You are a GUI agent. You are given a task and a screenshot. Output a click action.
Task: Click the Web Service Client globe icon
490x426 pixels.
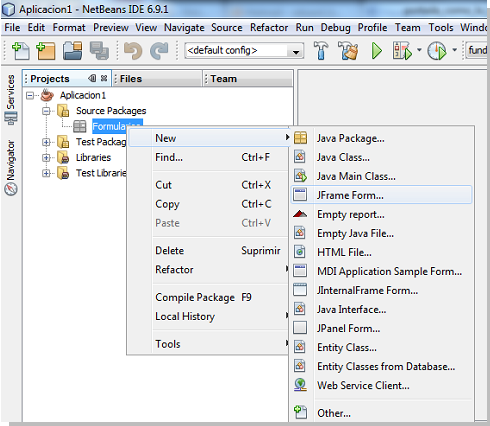[300, 385]
